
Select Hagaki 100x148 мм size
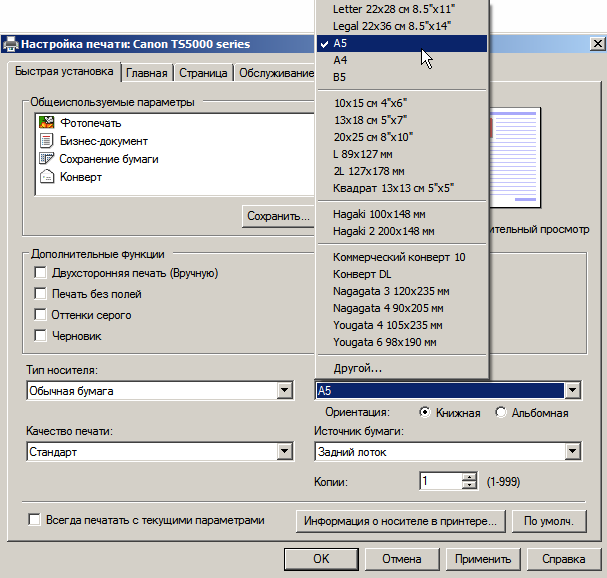(402, 214)
